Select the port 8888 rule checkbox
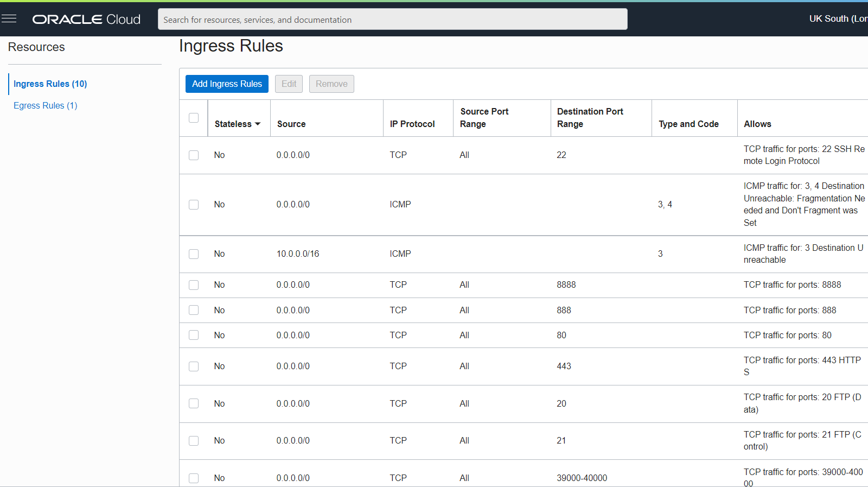The height and width of the screenshot is (487, 868). [x=194, y=285]
